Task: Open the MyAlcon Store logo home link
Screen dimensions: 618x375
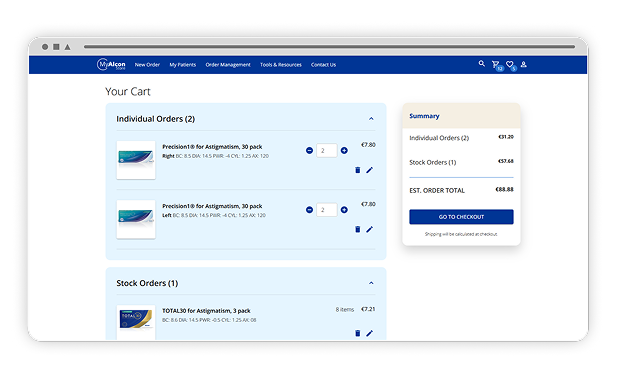Action: tap(111, 64)
